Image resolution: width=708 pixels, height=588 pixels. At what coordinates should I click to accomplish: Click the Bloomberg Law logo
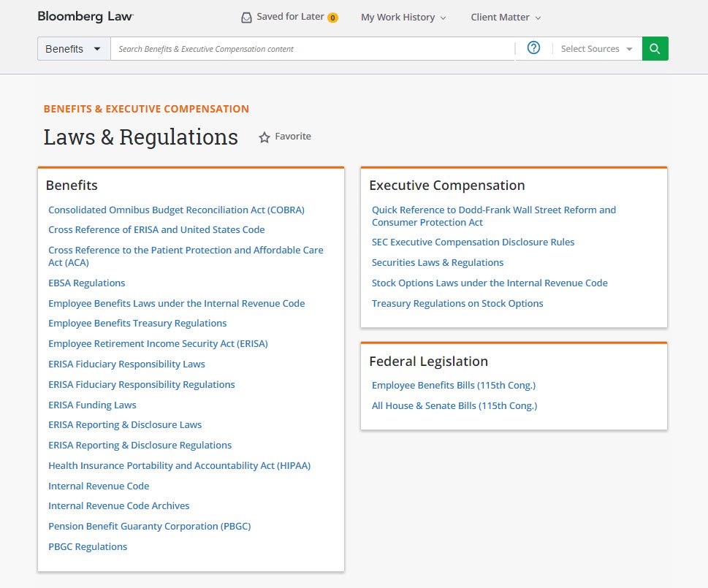(x=85, y=16)
